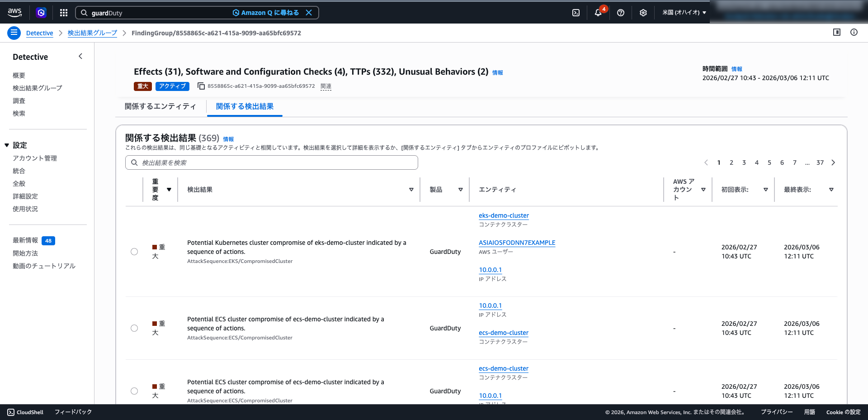Image resolution: width=868 pixels, height=420 pixels.
Task: Switch to the 関係するエンティティ tab
Action: [160, 106]
